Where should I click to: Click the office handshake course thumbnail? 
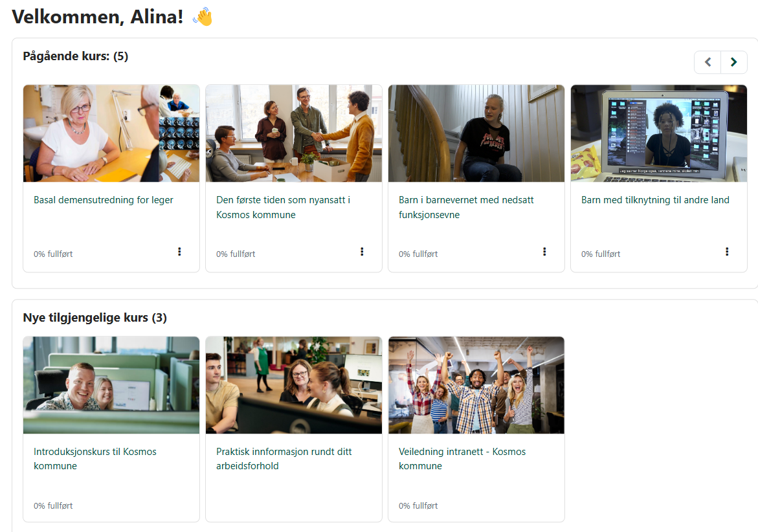pyautogui.click(x=294, y=133)
